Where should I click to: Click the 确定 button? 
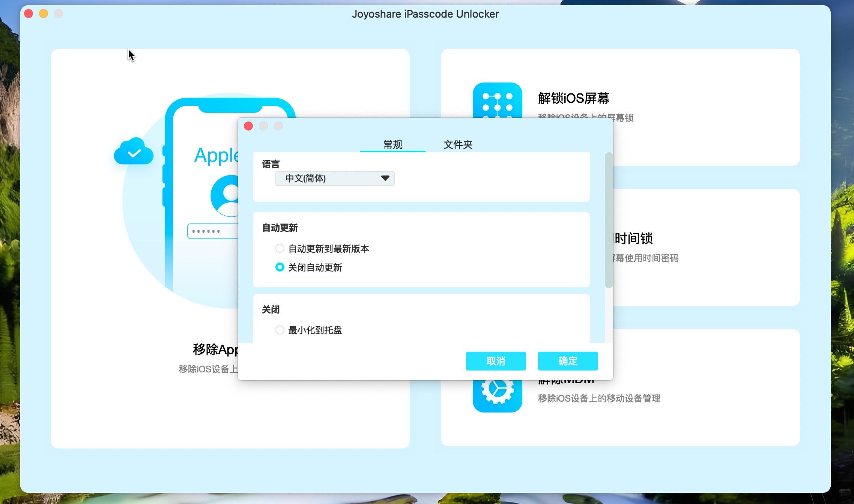coord(568,361)
